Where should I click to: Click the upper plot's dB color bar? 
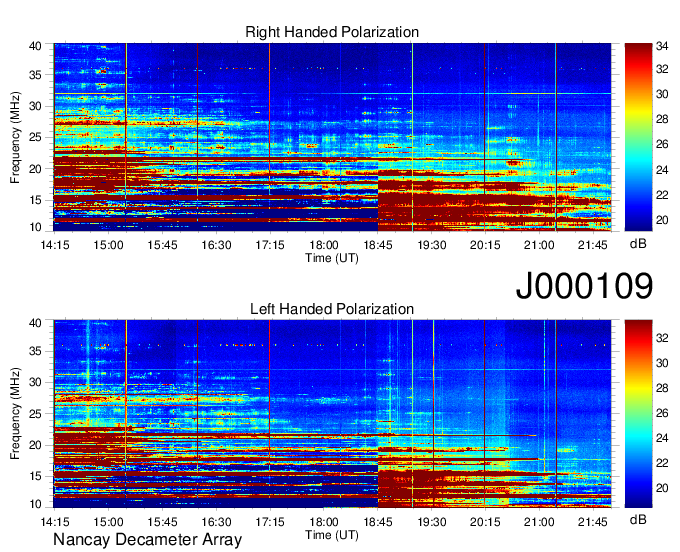point(638,137)
